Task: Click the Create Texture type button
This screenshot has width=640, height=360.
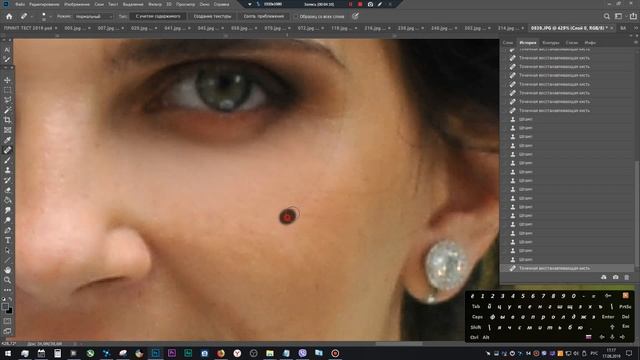Action: pyautogui.click(x=212, y=16)
